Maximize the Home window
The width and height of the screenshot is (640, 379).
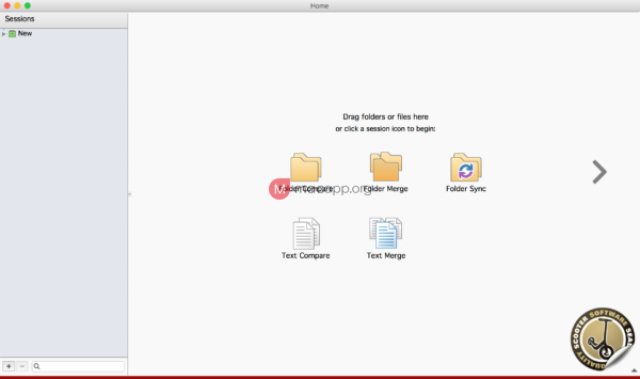point(27,6)
